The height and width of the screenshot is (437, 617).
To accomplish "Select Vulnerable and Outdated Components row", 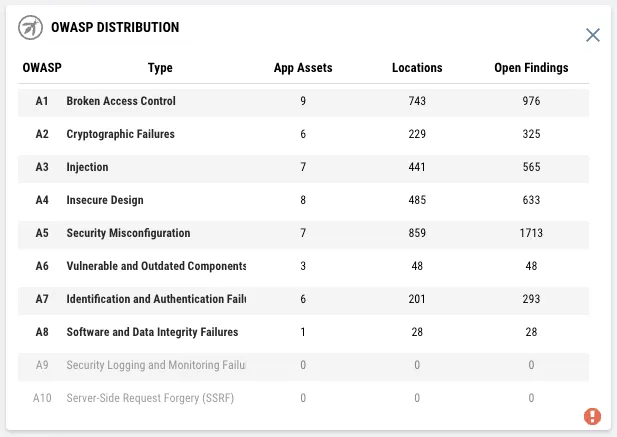I will (x=303, y=268).
